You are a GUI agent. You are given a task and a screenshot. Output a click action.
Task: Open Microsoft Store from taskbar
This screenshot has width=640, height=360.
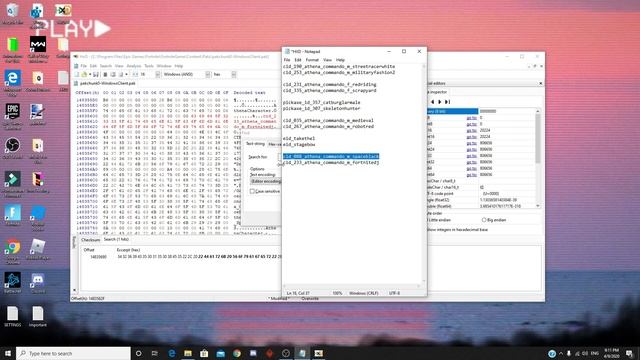pos(204,353)
